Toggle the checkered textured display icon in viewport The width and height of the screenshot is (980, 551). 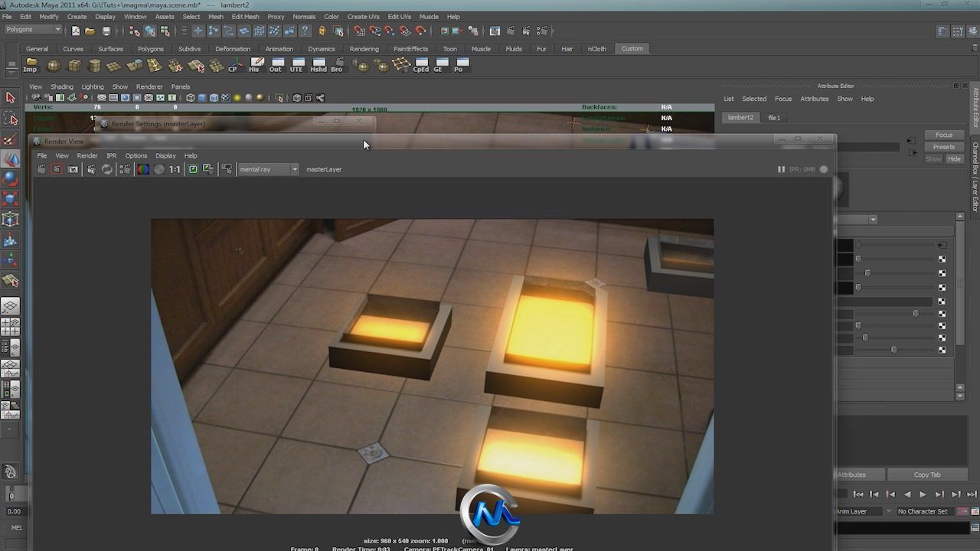(225, 98)
